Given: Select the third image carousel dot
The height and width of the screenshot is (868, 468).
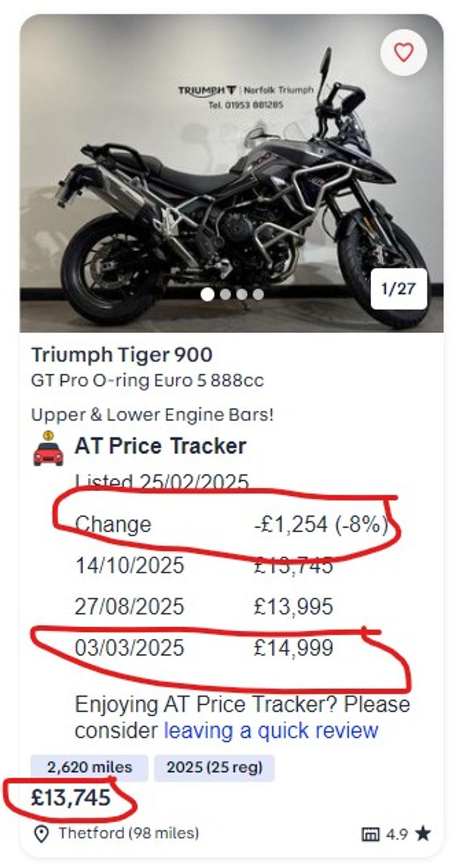Looking at the screenshot, I should pyautogui.click(x=242, y=294).
